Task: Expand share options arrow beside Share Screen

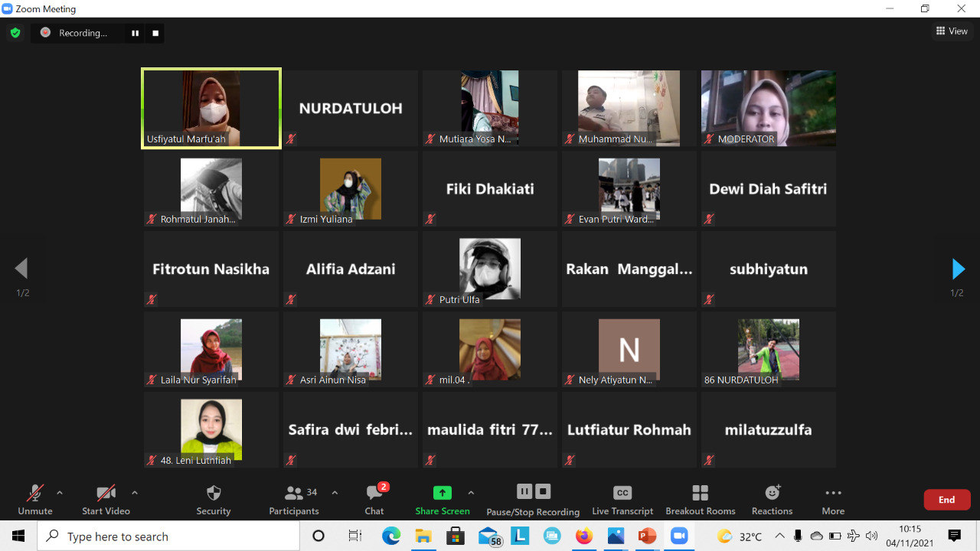Action: (471, 493)
